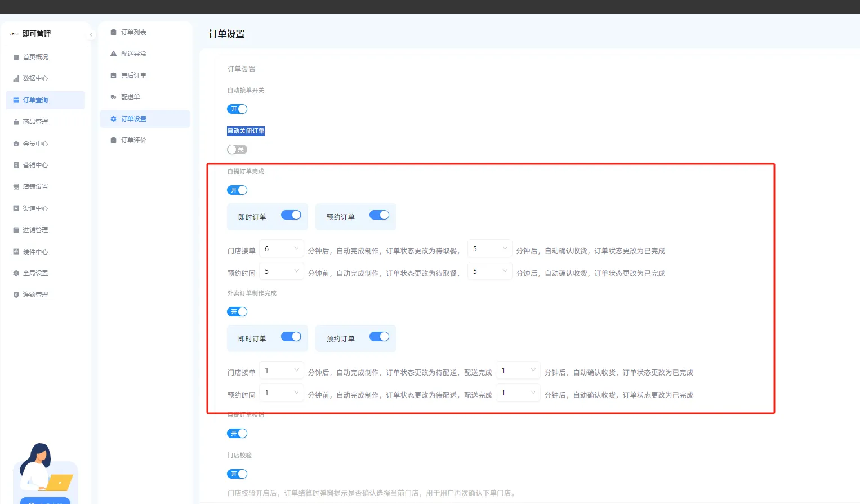Click the 进销管理 sidebar icon
This screenshot has width=860, height=504.
click(x=16, y=230)
